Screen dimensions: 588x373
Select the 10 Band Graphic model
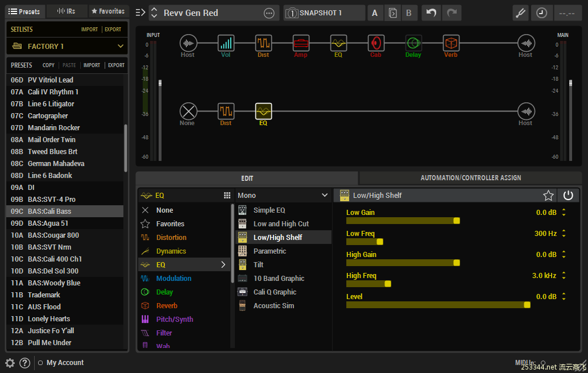283,279
